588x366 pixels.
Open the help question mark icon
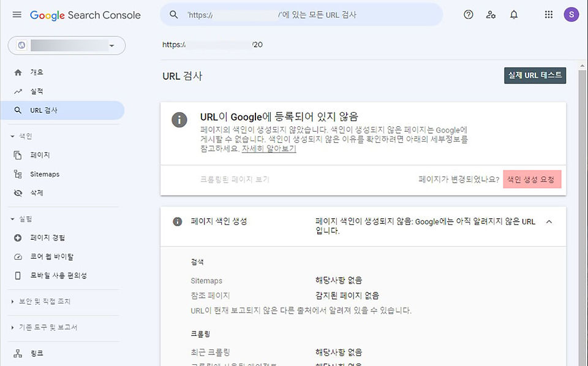(468, 15)
